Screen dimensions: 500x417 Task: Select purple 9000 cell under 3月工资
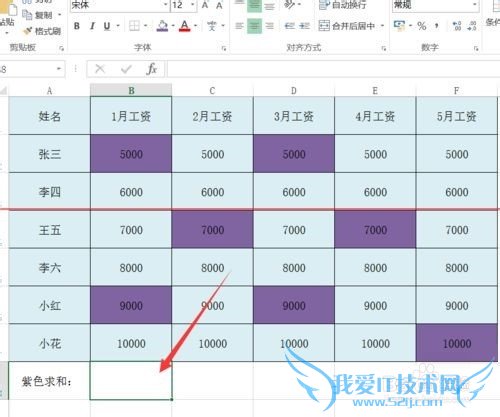point(294,305)
